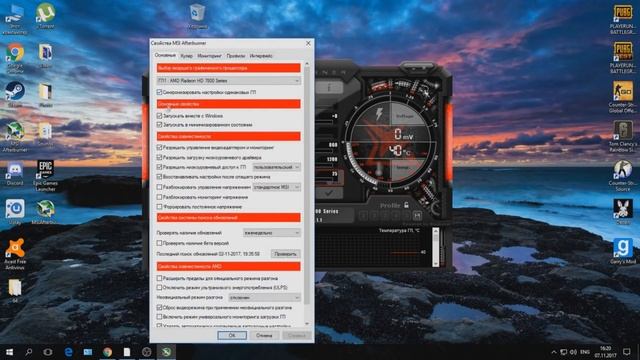Launch the top PUBG desktop shortcut
640x360 pixels.
[x=622, y=19]
